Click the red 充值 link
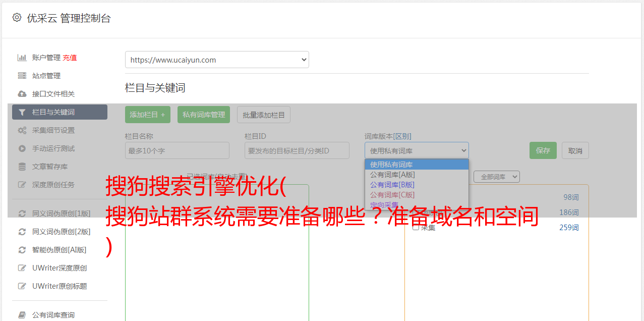The height and width of the screenshot is (321, 644). tap(70, 58)
